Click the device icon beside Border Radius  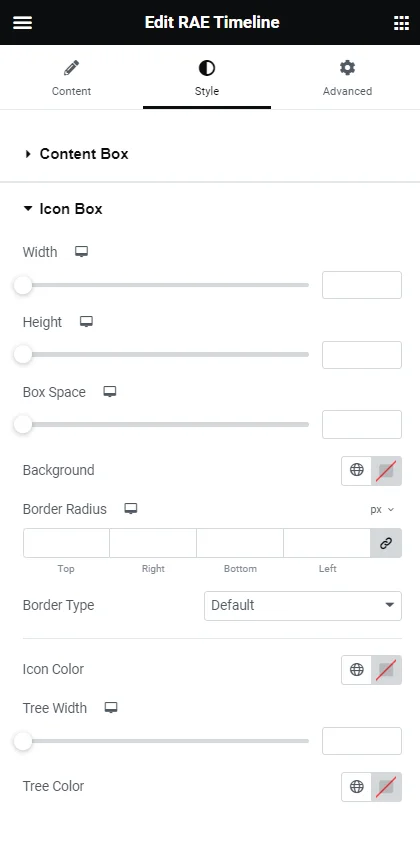coord(131,509)
